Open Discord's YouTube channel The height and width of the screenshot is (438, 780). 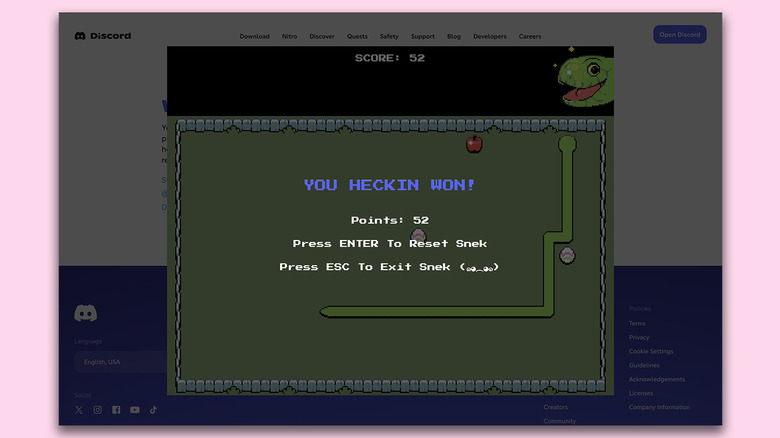135,409
